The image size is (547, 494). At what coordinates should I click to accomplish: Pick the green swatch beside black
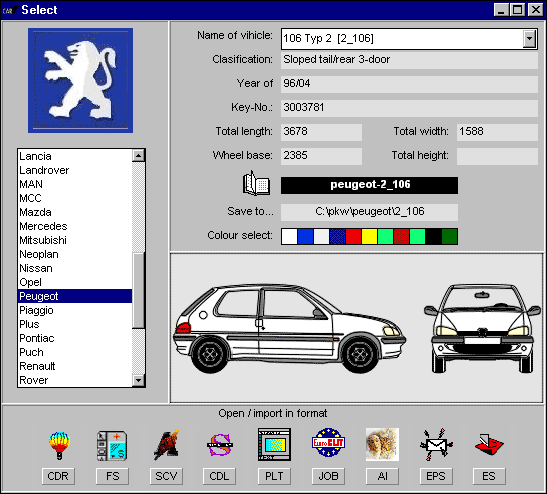click(x=418, y=237)
